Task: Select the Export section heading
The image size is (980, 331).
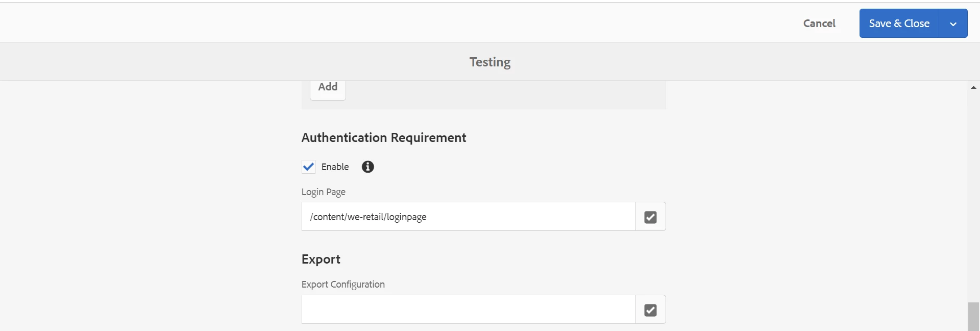Action: 321,259
